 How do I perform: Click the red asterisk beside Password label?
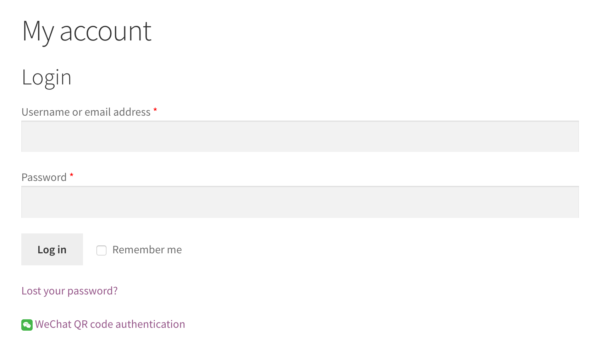coord(71,176)
